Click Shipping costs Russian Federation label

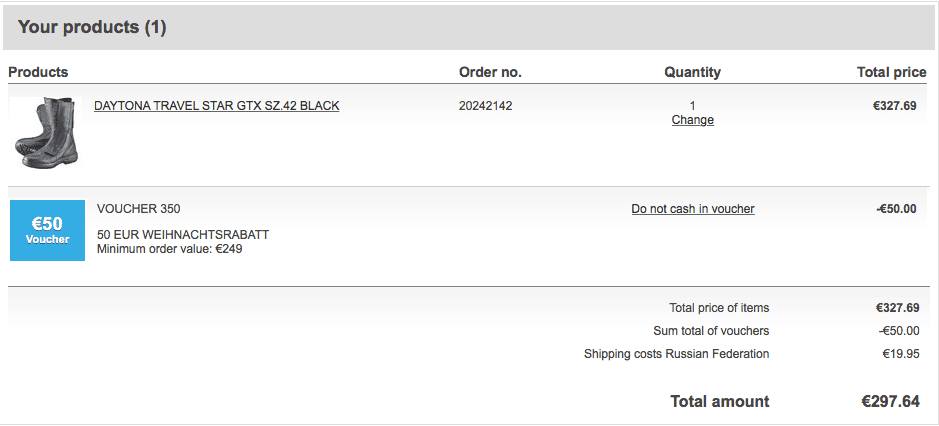(676, 354)
